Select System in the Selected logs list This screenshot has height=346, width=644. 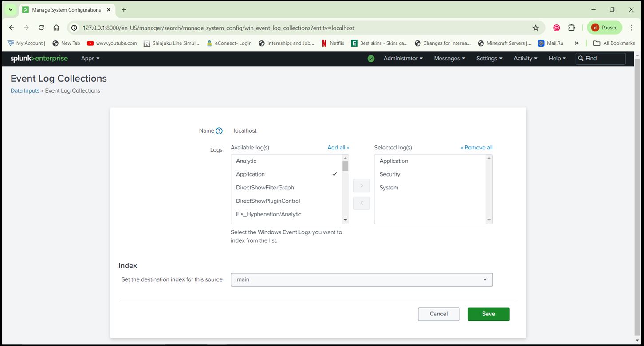coord(389,187)
